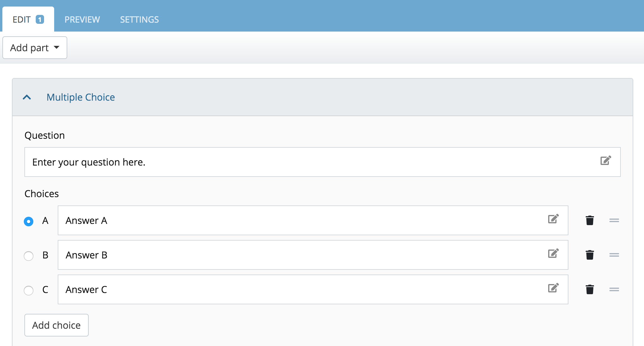
Task: Click the badge showing 1 on EDIT tab
Action: click(40, 20)
